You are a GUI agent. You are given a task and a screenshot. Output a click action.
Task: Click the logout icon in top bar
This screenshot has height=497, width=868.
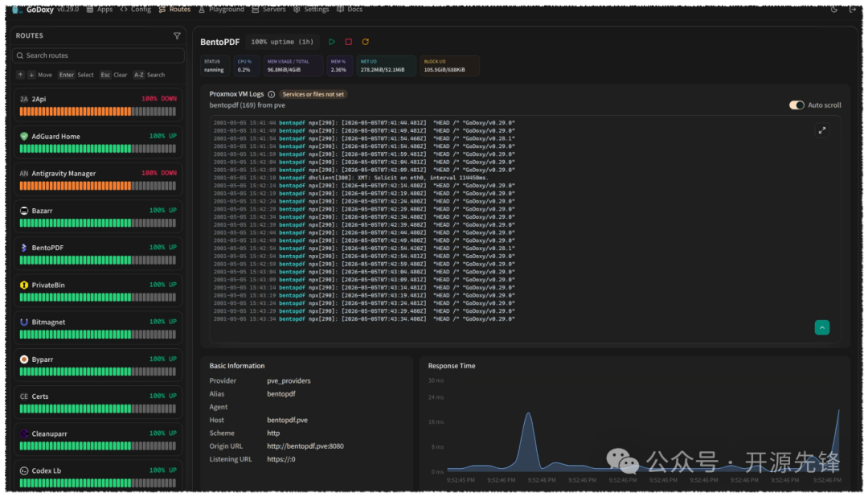(x=853, y=9)
